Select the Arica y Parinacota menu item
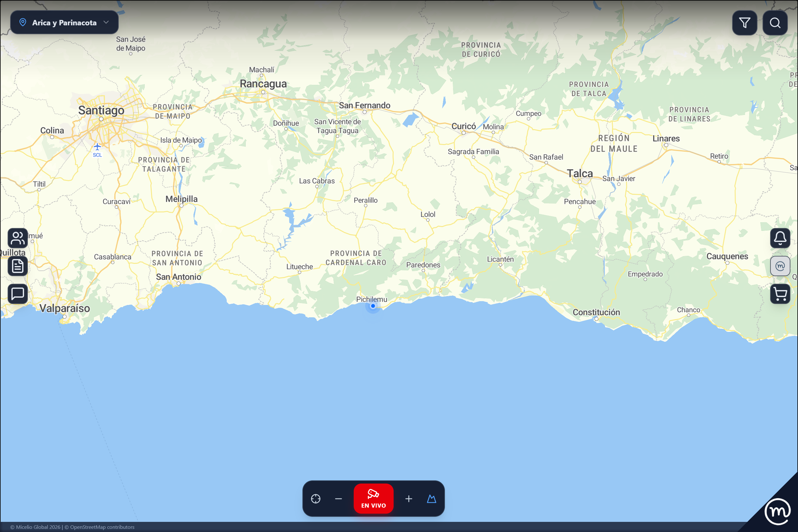Viewport: 798px width, 532px height. pyautogui.click(x=64, y=22)
